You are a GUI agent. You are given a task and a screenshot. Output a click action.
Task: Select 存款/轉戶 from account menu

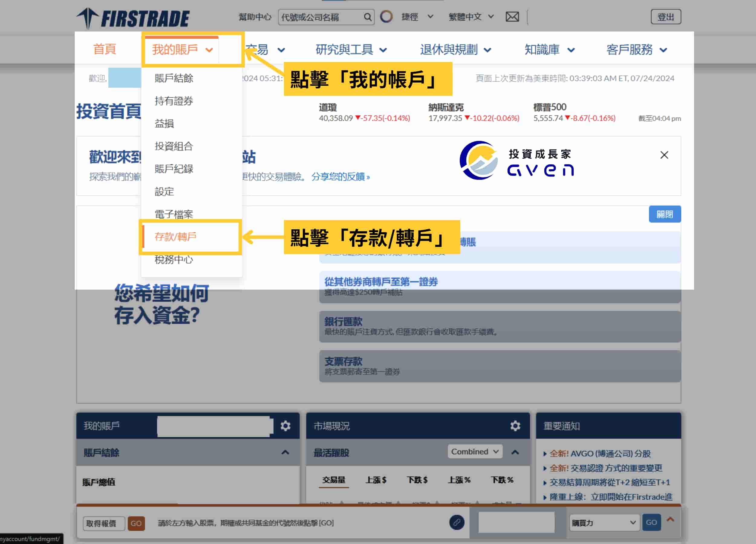176,237
